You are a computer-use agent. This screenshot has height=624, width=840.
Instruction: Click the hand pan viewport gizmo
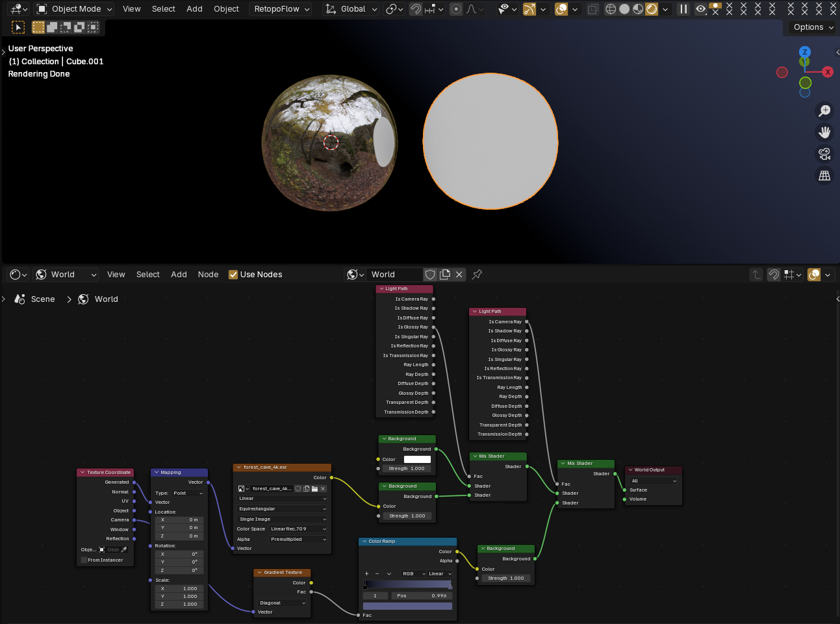824,132
